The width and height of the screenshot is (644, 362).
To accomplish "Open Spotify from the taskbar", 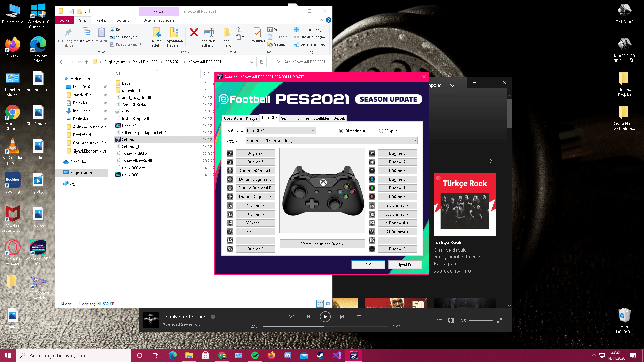I will 255,355.
